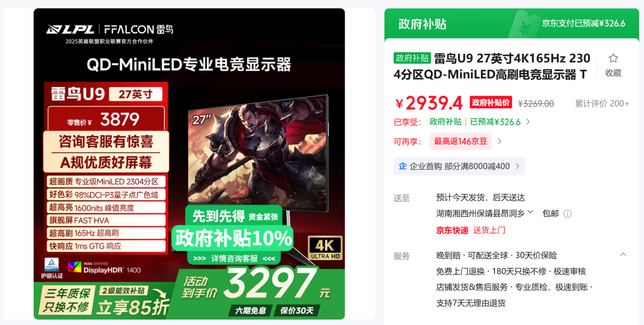This screenshot has height=325, width=644.
Task: Click the enterprise purchase icon
Action: point(403,166)
